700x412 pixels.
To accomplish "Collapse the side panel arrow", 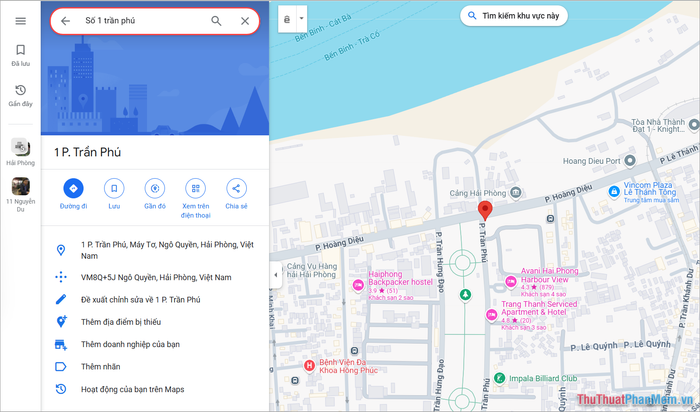I will (276, 275).
